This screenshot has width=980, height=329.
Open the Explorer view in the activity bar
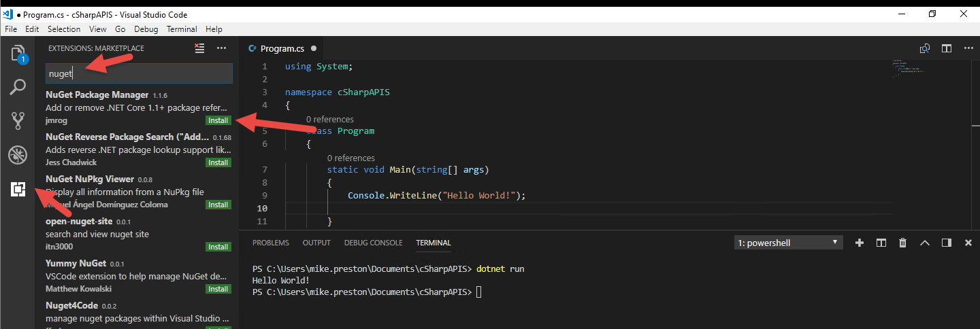click(x=18, y=54)
